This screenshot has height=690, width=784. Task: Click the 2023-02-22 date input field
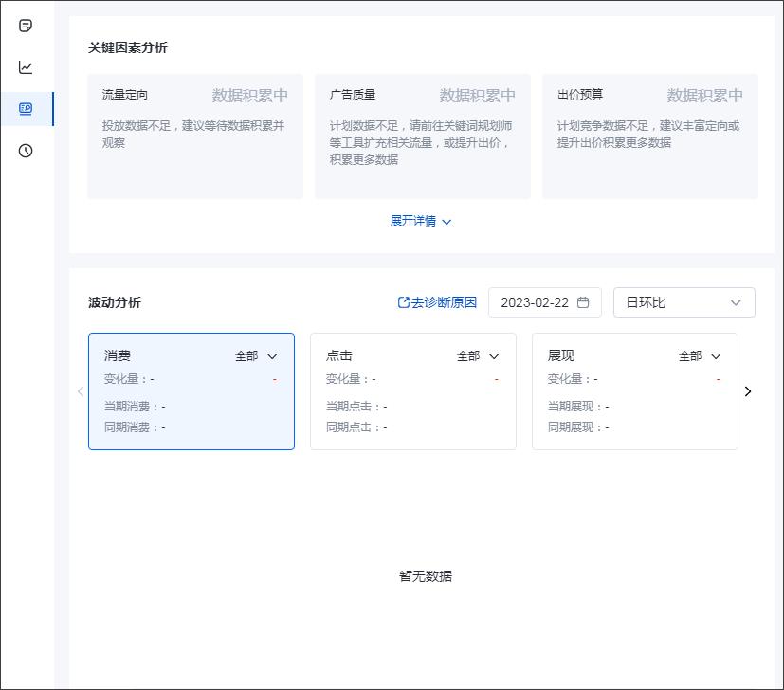(536, 301)
